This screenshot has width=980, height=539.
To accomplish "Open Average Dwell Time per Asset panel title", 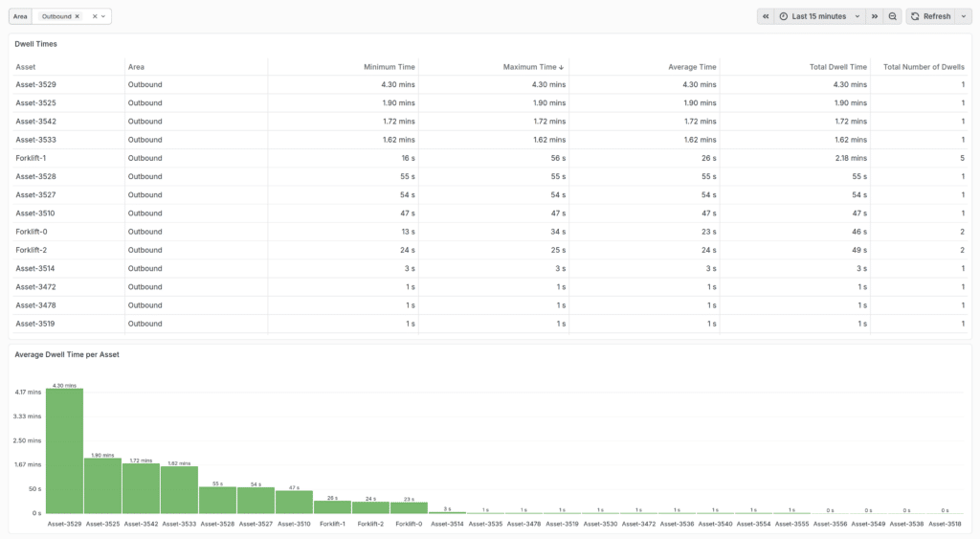I will tap(67, 354).
